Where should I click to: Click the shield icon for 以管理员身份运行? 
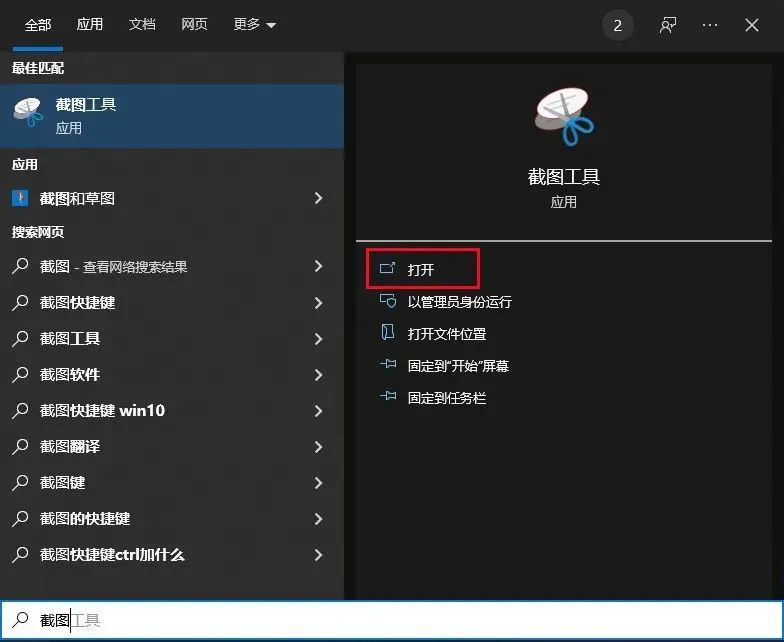point(388,301)
